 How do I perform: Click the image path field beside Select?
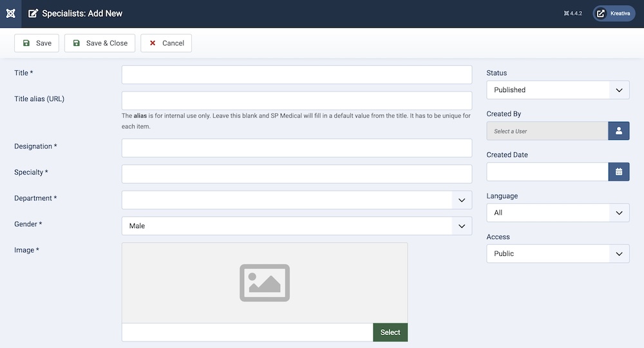coord(247,333)
